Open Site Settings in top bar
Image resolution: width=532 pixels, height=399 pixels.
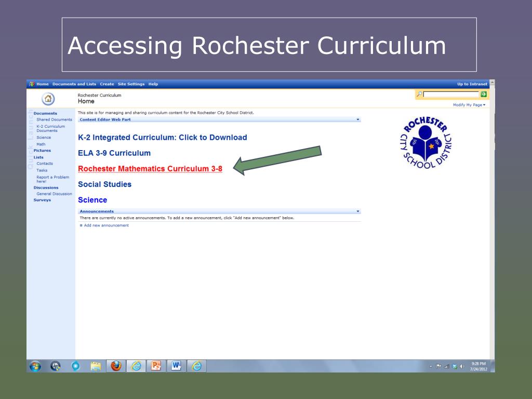(x=131, y=84)
